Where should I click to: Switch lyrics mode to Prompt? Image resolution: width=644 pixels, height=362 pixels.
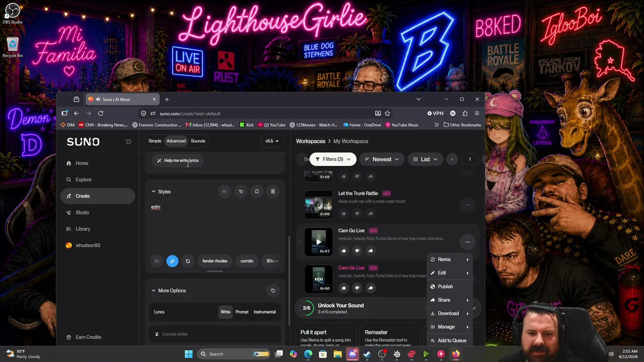(x=242, y=312)
